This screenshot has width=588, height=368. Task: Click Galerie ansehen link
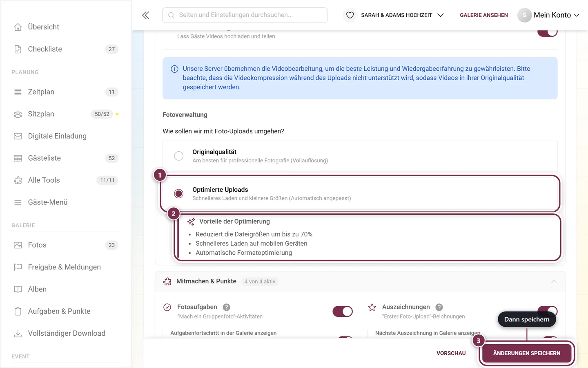coord(484,15)
